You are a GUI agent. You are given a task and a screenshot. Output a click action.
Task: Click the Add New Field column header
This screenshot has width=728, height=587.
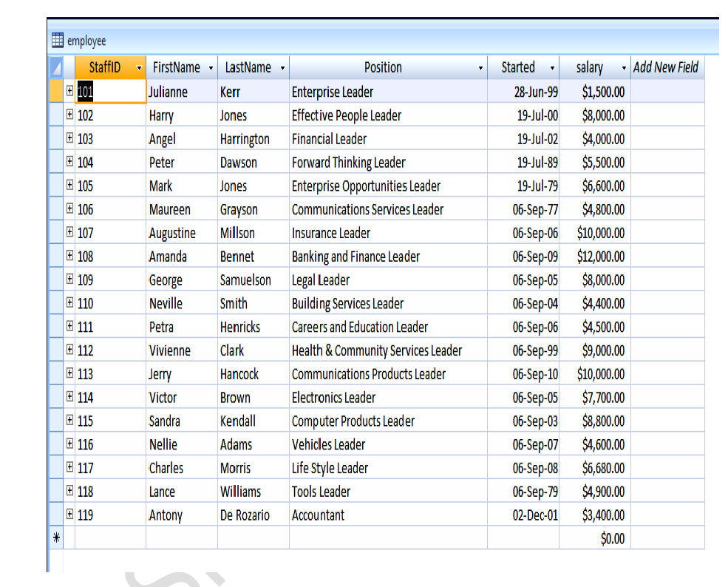[666, 67]
